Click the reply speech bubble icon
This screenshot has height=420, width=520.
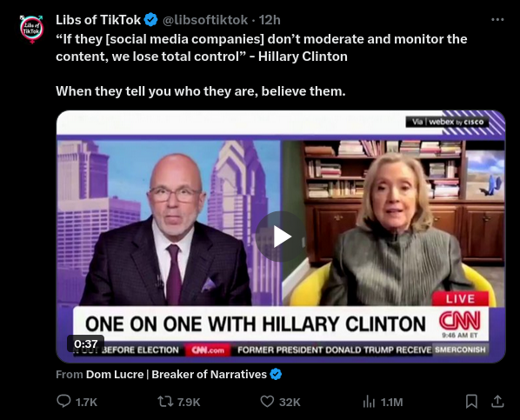coord(63,401)
